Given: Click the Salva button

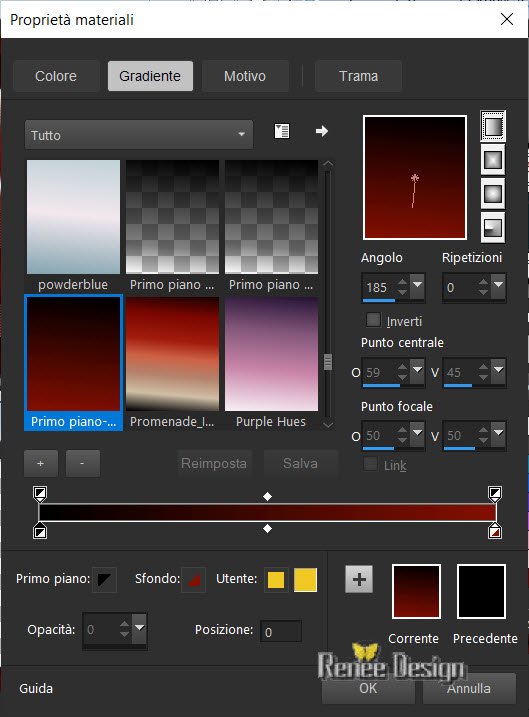Looking at the screenshot, I should tap(300, 463).
